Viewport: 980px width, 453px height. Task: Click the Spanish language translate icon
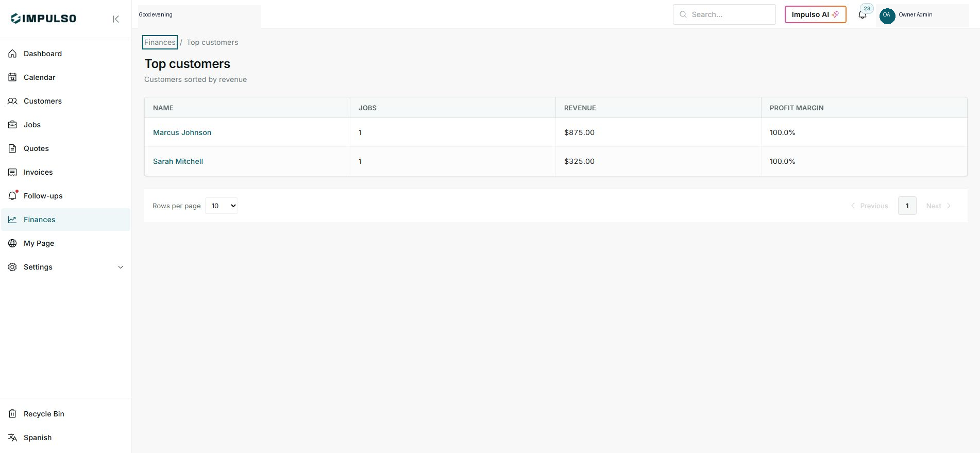12,438
